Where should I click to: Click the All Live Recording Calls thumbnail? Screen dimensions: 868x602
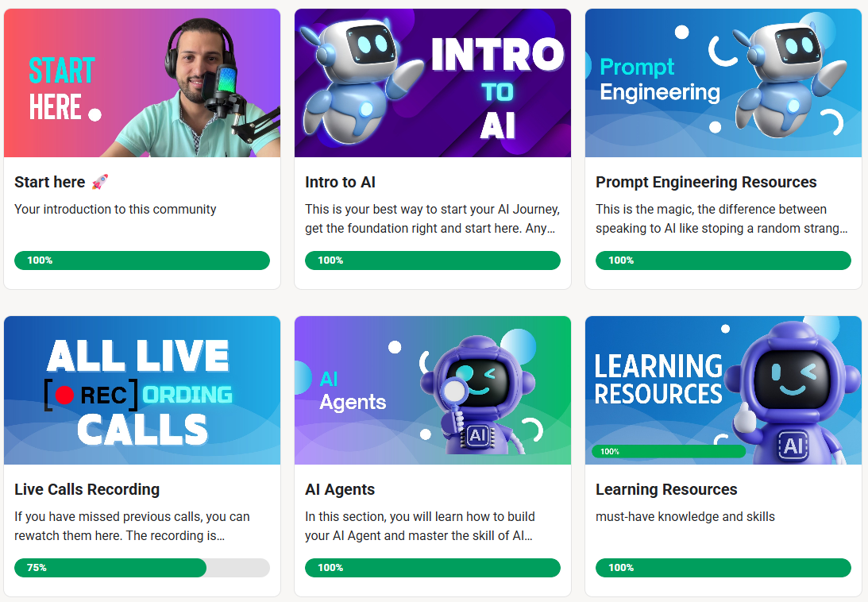[x=141, y=390]
